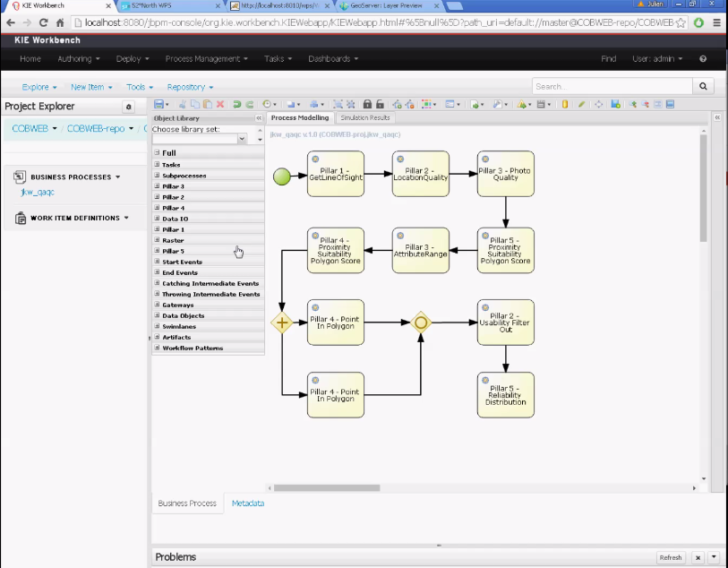Click the clock icon in toolbar
Image resolution: width=728 pixels, height=568 pixels.
[x=267, y=104]
